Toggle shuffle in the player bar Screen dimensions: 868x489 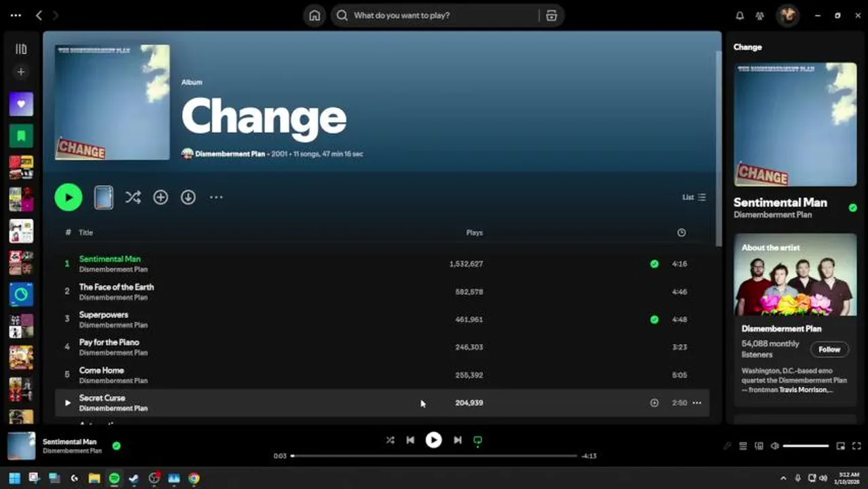pyautogui.click(x=390, y=440)
